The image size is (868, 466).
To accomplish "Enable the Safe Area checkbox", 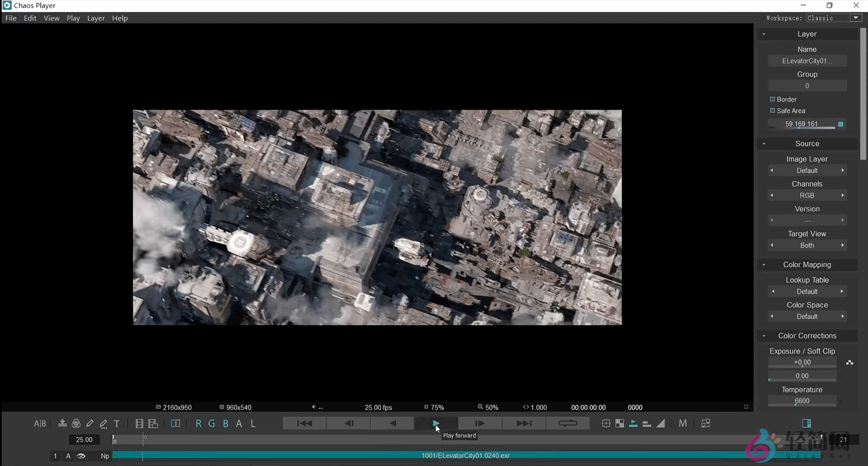I will click(x=772, y=111).
